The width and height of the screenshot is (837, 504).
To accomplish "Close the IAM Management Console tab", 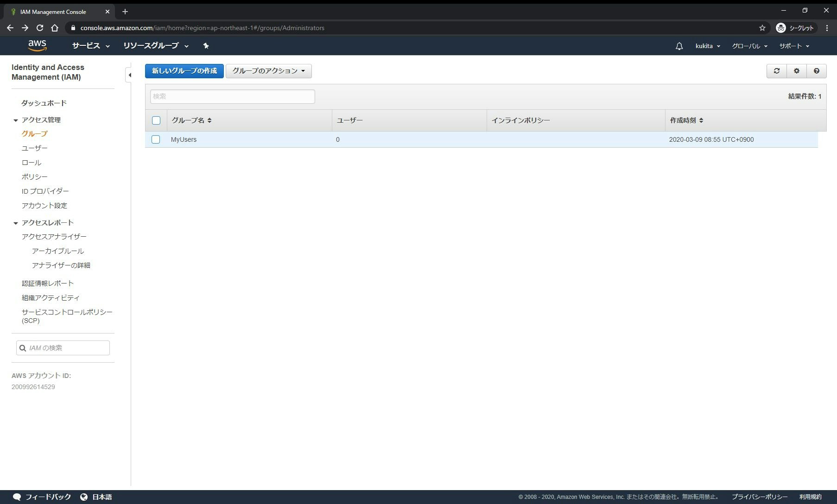I will (x=108, y=12).
